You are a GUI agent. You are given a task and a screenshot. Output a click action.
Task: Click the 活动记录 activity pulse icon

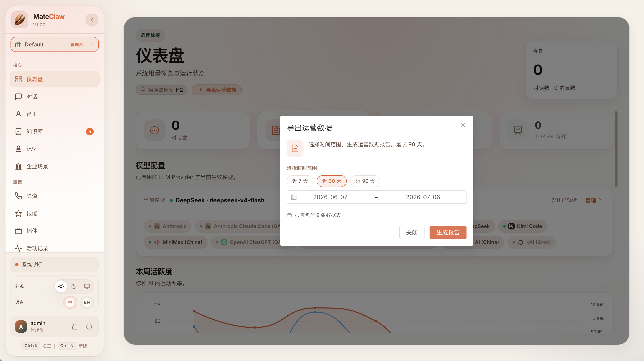18,248
